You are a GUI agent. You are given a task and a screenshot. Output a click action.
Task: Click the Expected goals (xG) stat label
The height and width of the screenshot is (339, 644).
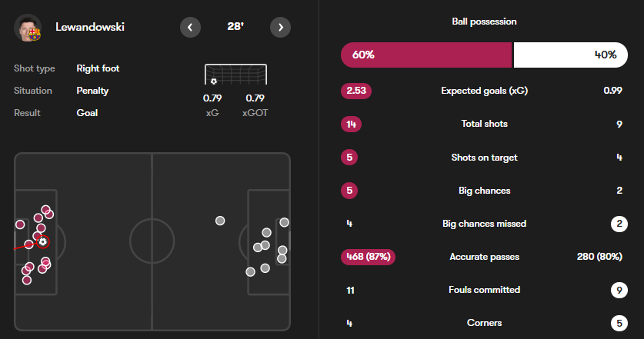[x=484, y=91]
